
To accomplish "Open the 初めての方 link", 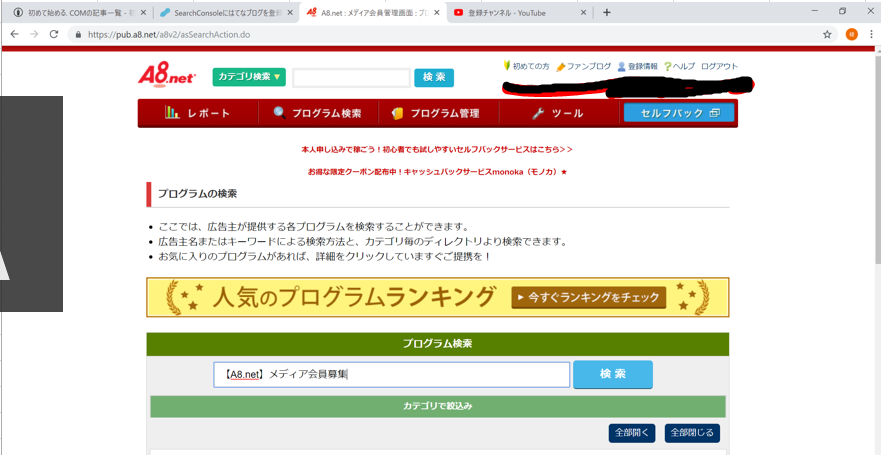I will (526, 66).
